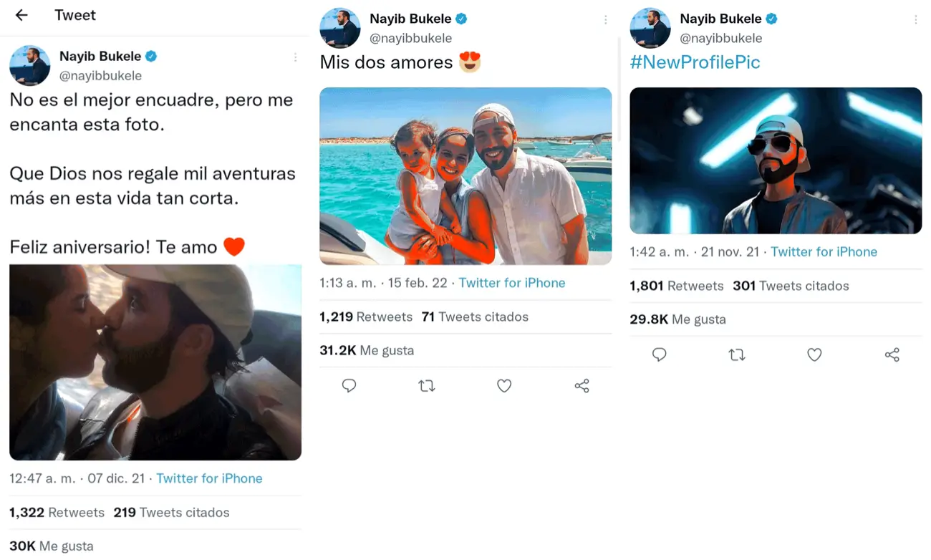Screen dimensions: 931x560
Task: Retweet the 'Mis dos amores' tweet
Action: pos(426,386)
